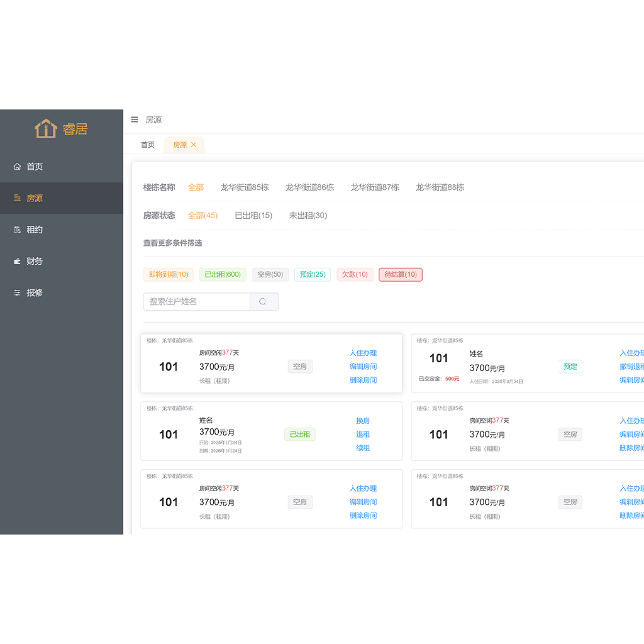644x644 pixels.
Task: Close the 房源 tab with X
Action: (194, 145)
